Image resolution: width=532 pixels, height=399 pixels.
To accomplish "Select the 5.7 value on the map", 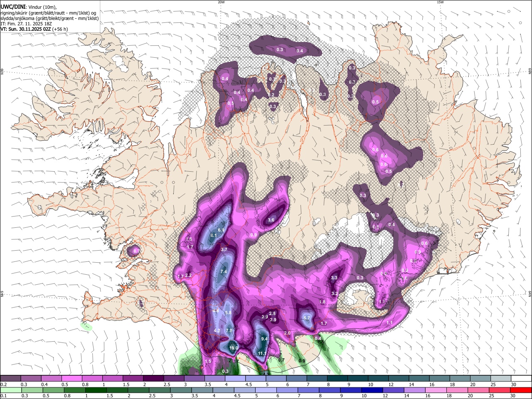I will coord(307,318).
